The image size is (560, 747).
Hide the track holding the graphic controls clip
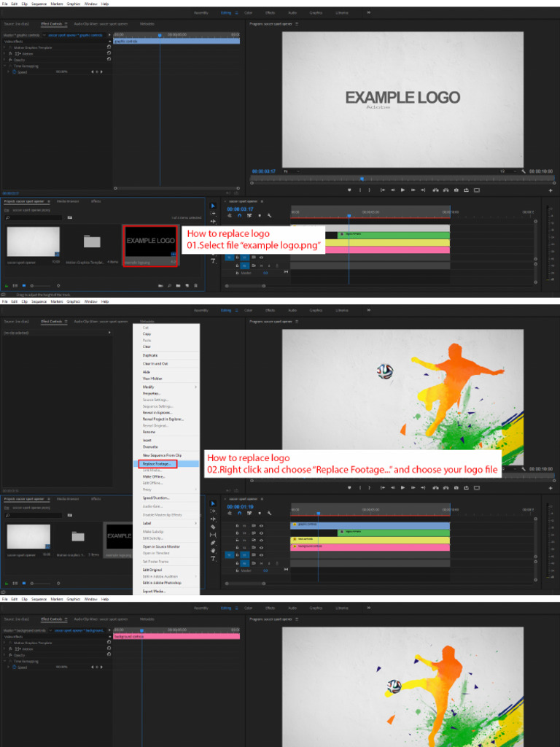click(261, 525)
